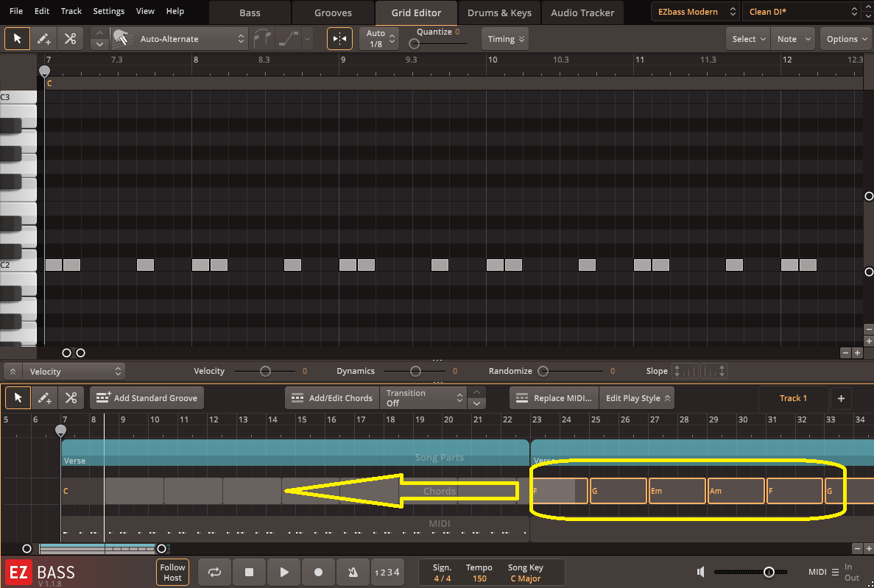Click the hammer-on articulation icon
The height and width of the screenshot is (588, 874).
click(x=262, y=39)
